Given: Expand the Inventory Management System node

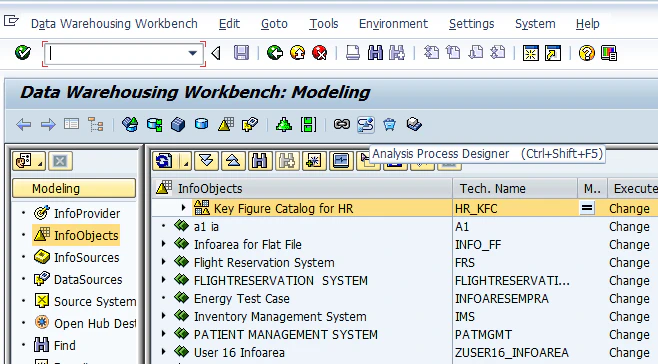Looking at the screenshot, I should (x=164, y=316).
